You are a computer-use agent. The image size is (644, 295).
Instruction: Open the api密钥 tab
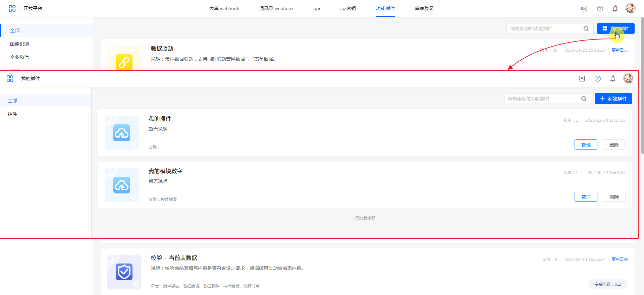tap(348, 8)
